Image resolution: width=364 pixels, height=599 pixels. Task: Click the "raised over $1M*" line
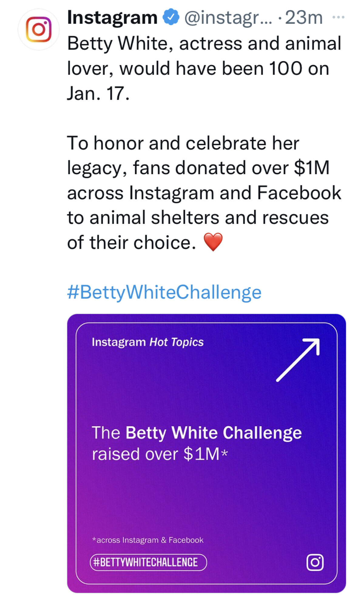point(160,454)
